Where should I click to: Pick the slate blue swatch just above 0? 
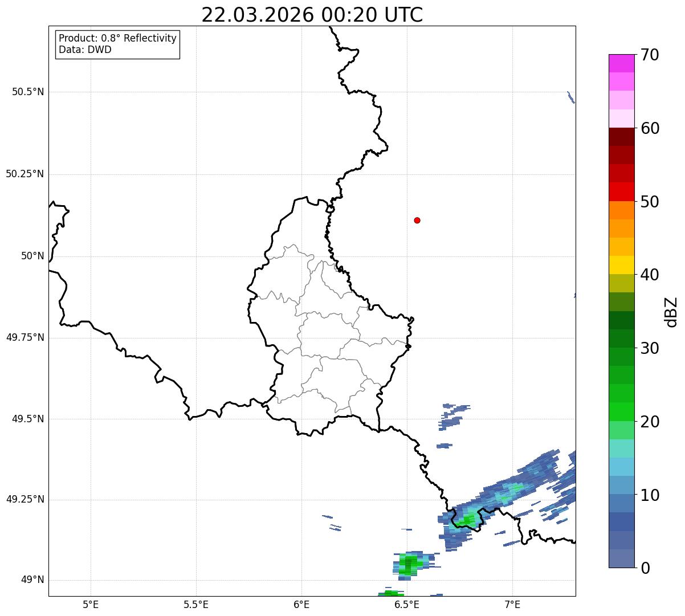pos(622,558)
